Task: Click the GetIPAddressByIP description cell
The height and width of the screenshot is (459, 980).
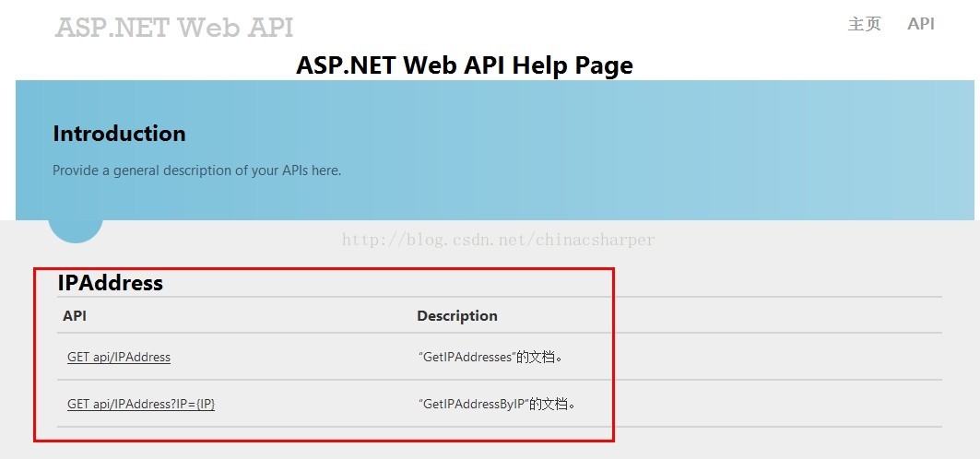Action: tap(497, 404)
